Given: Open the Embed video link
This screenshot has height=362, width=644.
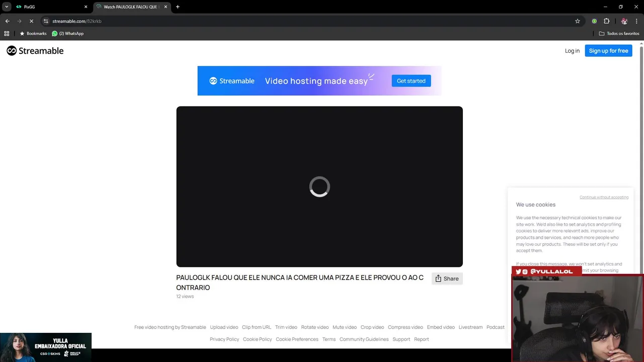Looking at the screenshot, I should pyautogui.click(x=441, y=327).
